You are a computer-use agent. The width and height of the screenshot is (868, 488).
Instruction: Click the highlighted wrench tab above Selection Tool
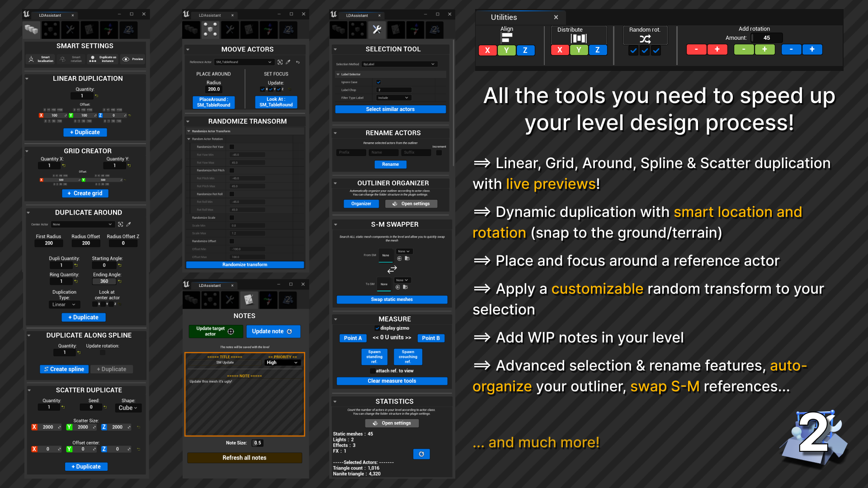click(x=377, y=30)
